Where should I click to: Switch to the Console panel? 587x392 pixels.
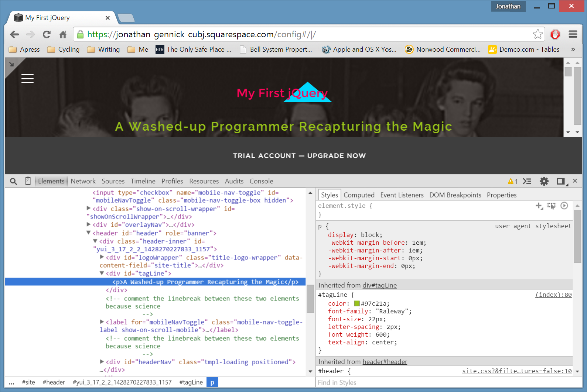coord(261,181)
